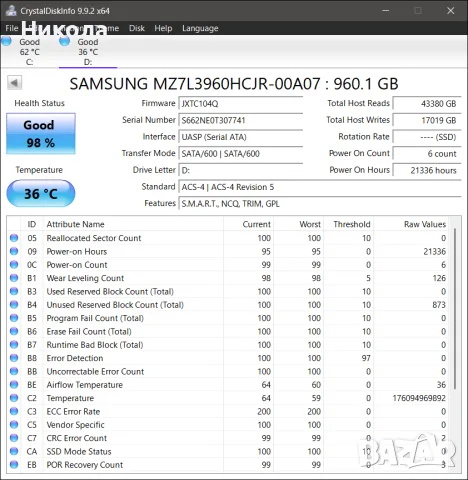This screenshot has height=480, width=468.
Task: Click status dot for Uncorrectable Error Count
Action: point(14,371)
